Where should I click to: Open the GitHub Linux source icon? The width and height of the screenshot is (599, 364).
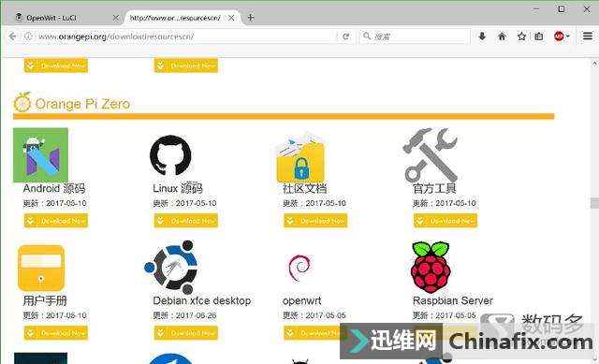coord(170,155)
